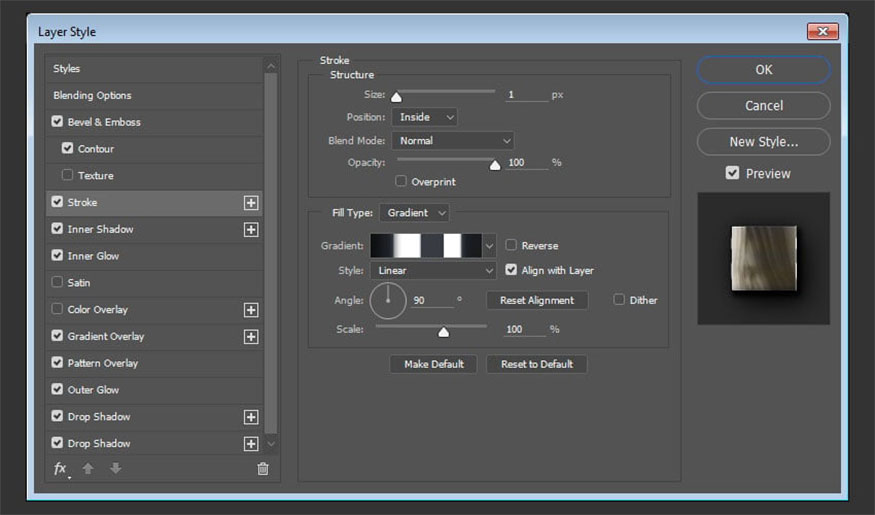Open the Pattern Overlay settings
Screen dimensions: 875x515
point(103,363)
